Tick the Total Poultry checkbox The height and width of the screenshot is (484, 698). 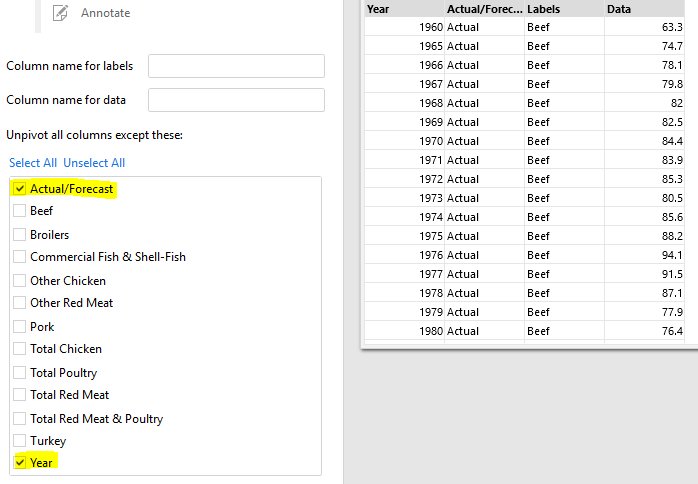[20, 373]
